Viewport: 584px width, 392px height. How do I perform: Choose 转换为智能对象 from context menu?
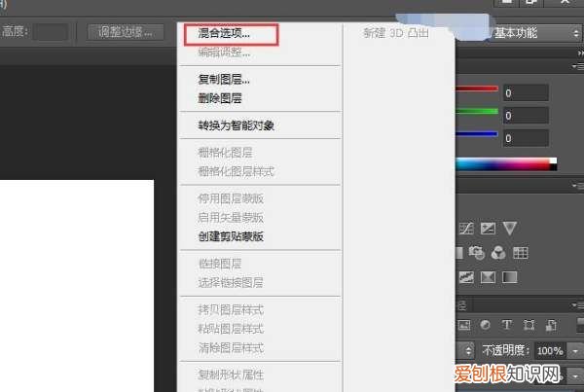(x=237, y=125)
